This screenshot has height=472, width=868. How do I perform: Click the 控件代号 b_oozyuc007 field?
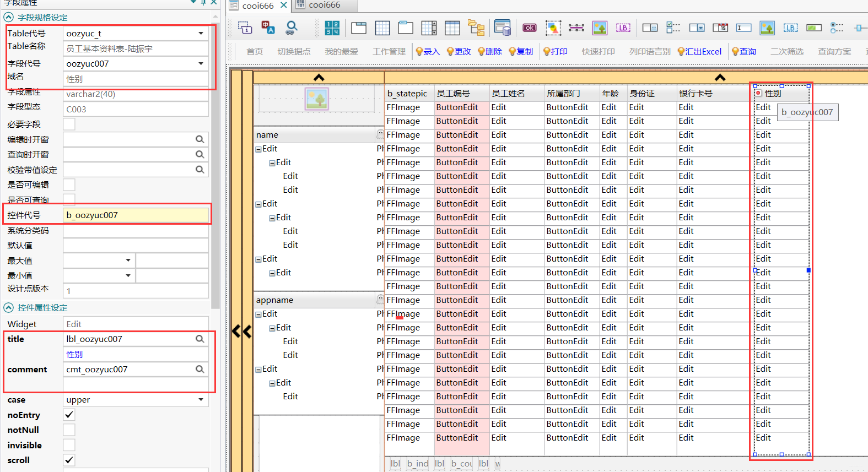point(136,215)
